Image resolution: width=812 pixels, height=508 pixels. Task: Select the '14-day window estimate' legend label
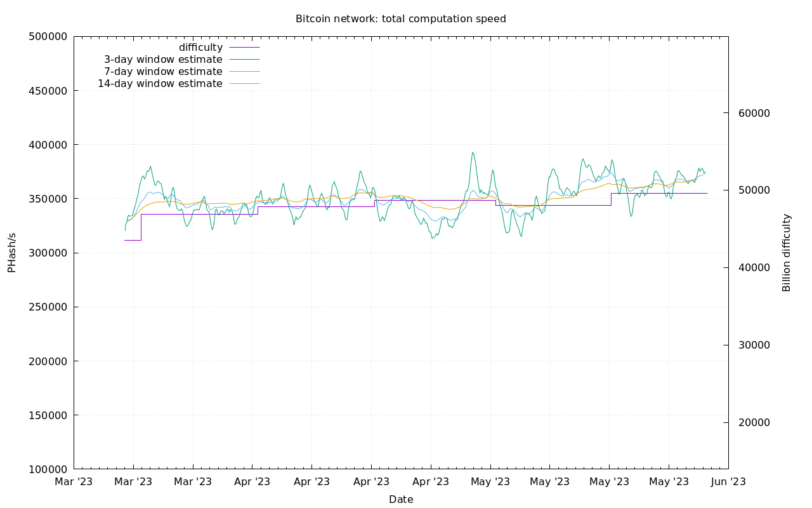click(160, 84)
